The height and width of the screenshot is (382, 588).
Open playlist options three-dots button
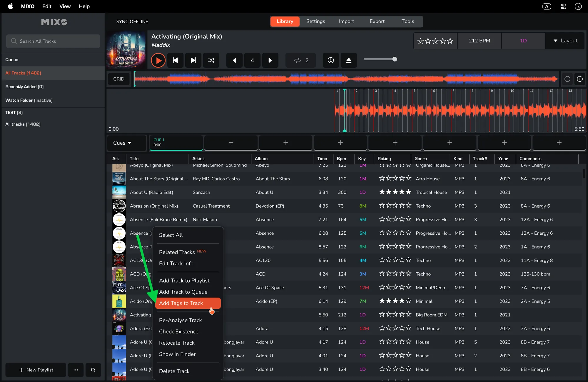[76, 370]
